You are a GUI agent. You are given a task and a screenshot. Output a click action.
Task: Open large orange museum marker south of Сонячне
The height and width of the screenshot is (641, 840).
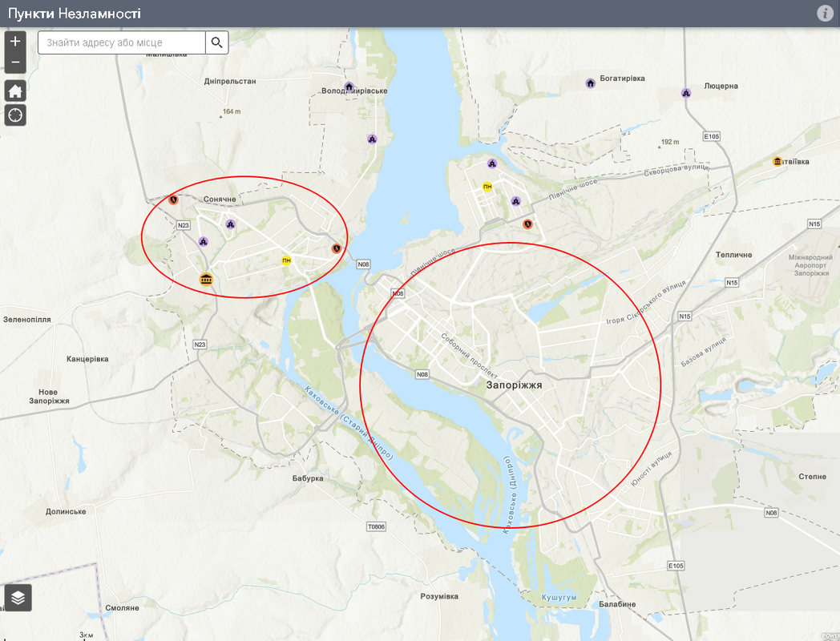(x=206, y=279)
